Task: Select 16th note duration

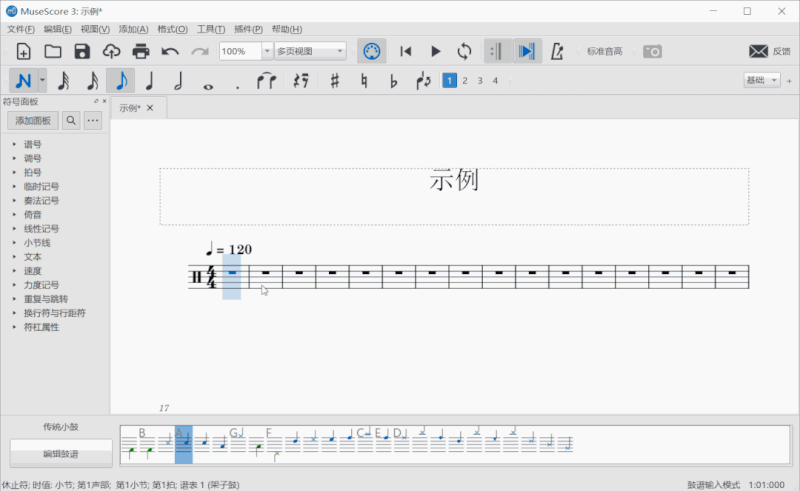Action: coord(92,81)
